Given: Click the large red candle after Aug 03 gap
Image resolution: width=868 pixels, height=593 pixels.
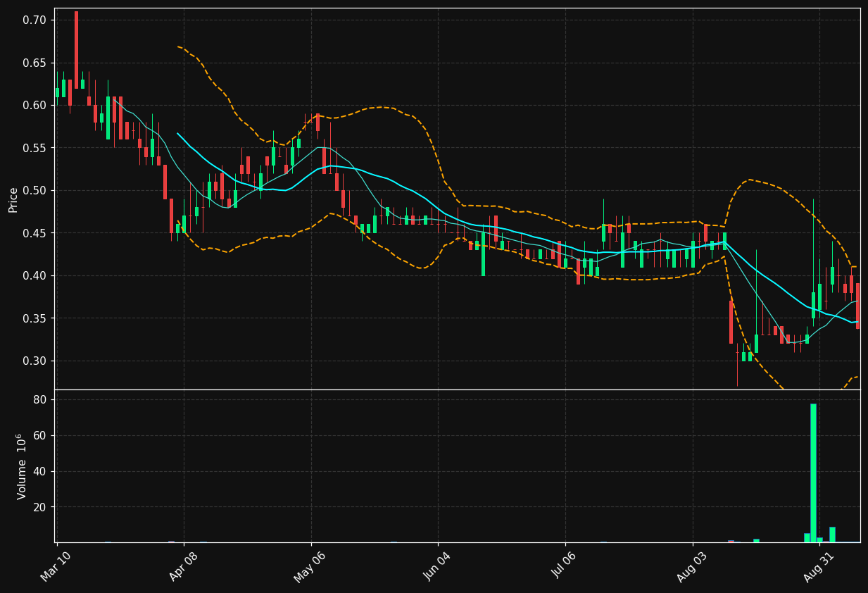Looking at the screenshot, I should (731, 323).
